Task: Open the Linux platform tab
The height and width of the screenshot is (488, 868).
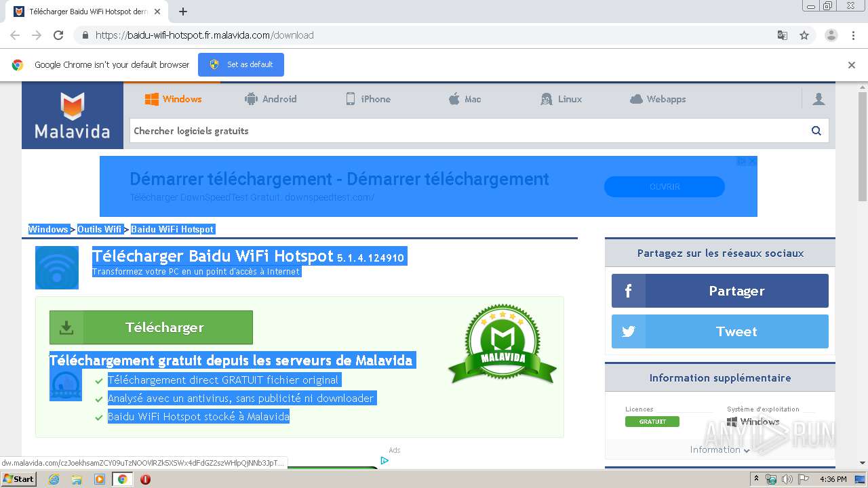Action: (x=561, y=99)
